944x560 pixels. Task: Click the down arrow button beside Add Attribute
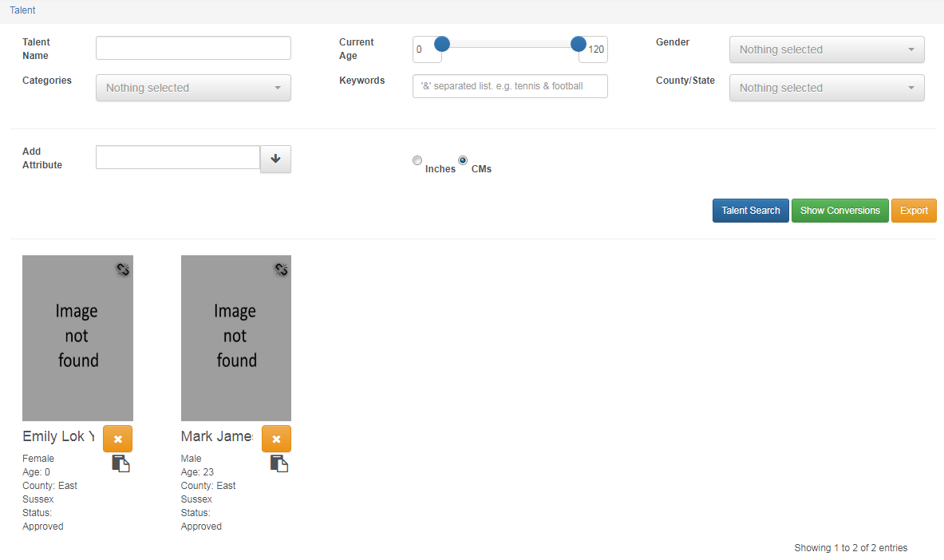(x=275, y=159)
